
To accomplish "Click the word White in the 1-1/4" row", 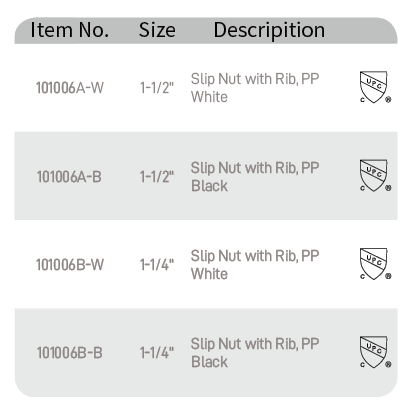I will coord(209,274).
